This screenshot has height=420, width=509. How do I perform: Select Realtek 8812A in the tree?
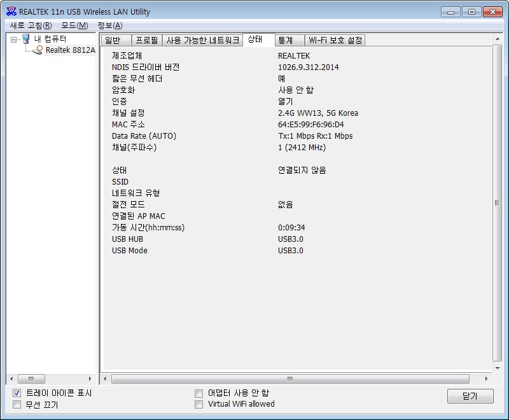point(71,50)
